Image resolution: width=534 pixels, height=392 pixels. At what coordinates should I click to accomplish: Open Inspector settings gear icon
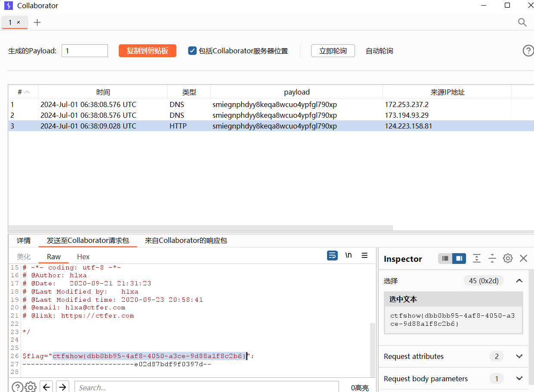coord(508,258)
